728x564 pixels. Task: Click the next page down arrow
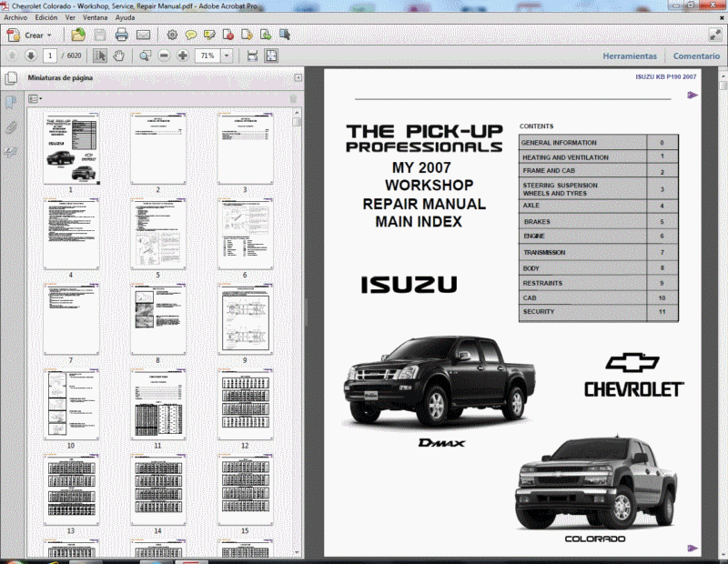(x=31, y=55)
